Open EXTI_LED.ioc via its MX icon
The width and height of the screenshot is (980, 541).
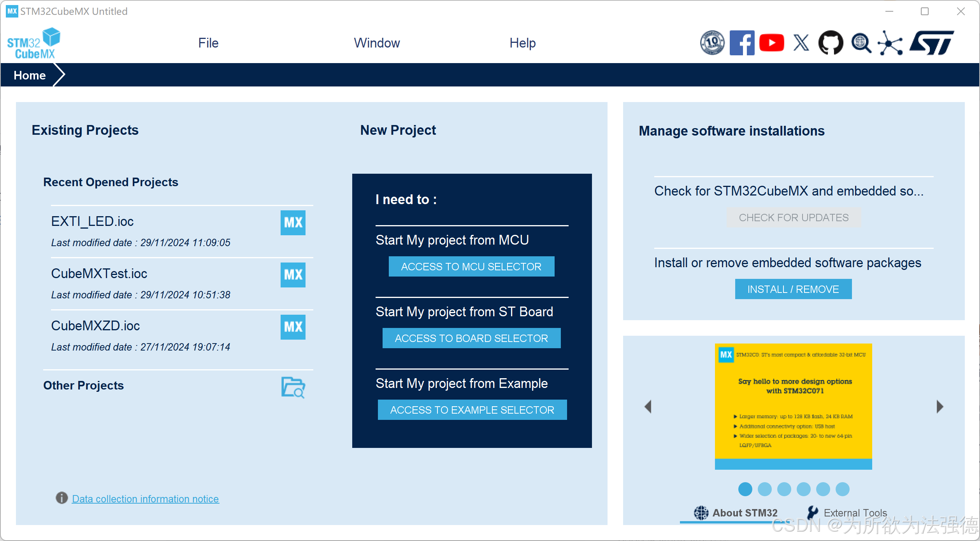coord(293,222)
